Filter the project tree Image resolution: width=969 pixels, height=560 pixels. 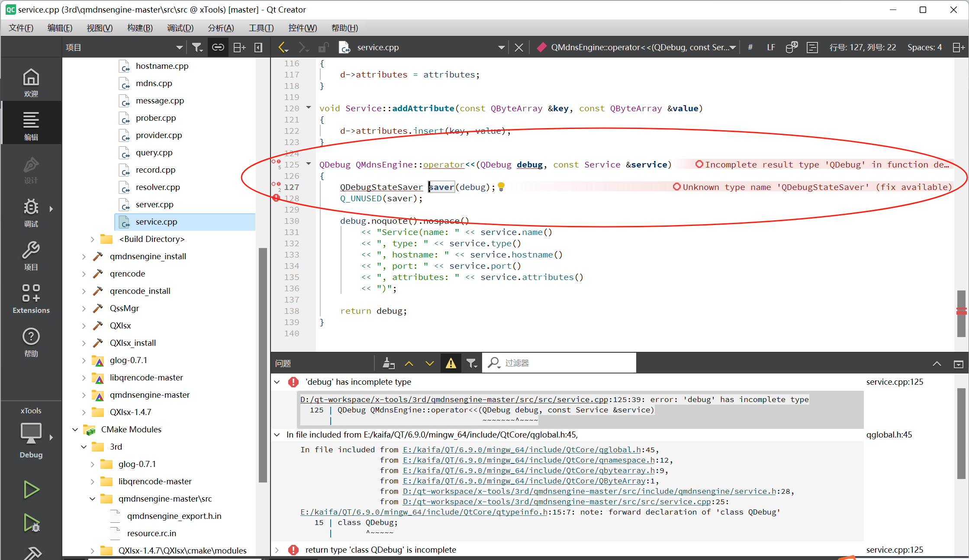[x=197, y=47]
